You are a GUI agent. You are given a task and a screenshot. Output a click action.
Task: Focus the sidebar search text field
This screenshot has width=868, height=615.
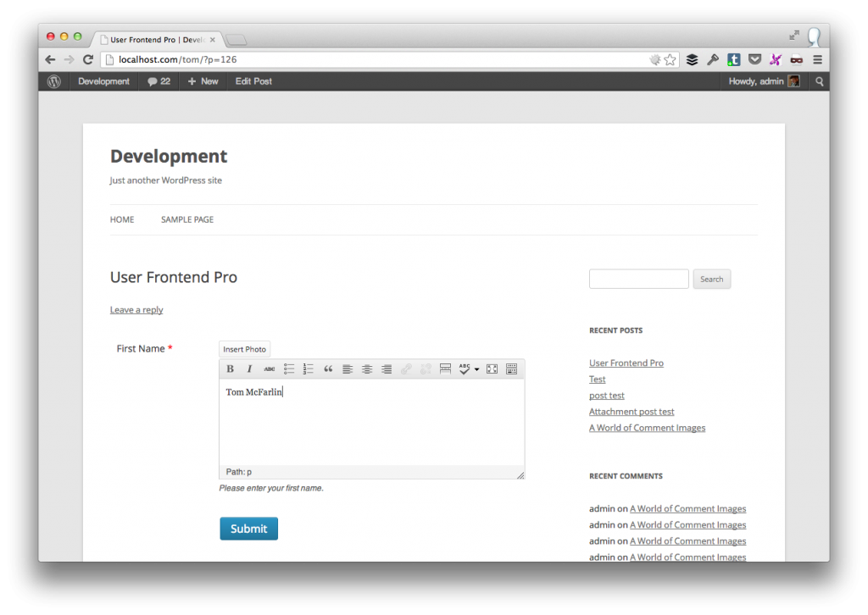639,280
